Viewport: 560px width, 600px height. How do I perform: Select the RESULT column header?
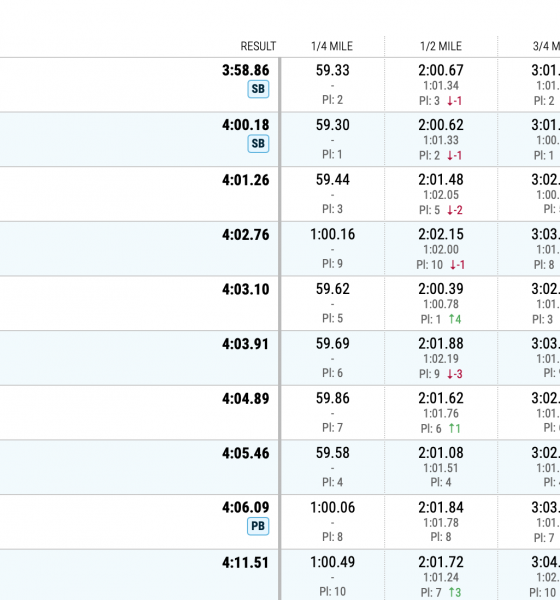[x=258, y=46]
